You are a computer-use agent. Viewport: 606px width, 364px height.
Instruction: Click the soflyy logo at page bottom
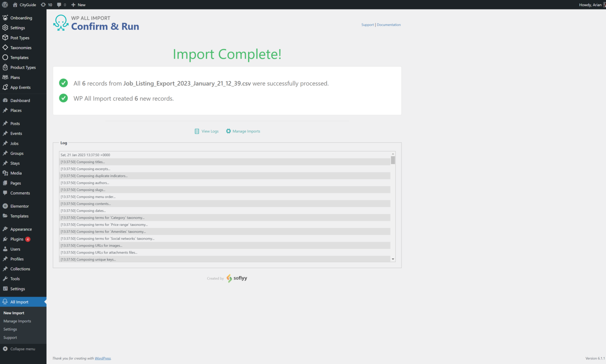pos(237,278)
